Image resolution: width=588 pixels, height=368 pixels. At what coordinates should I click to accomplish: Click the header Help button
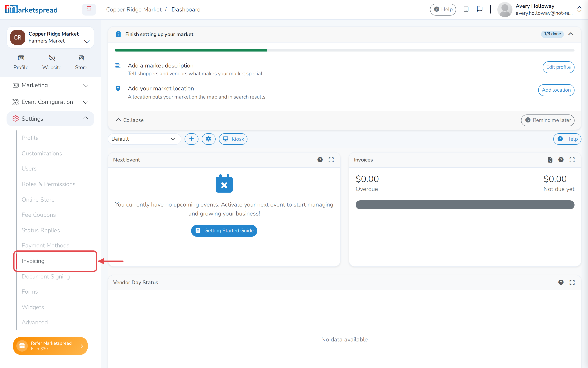click(x=443, y=9)
